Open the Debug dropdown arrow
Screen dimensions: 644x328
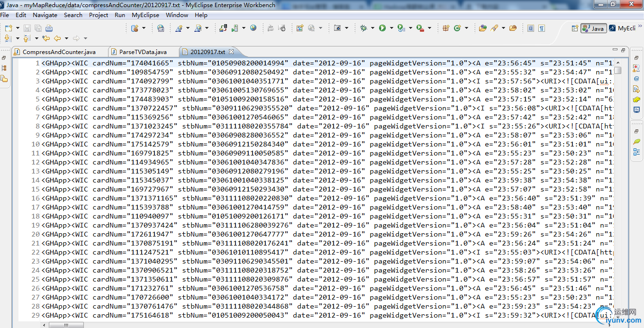click(x=372, y=28)
